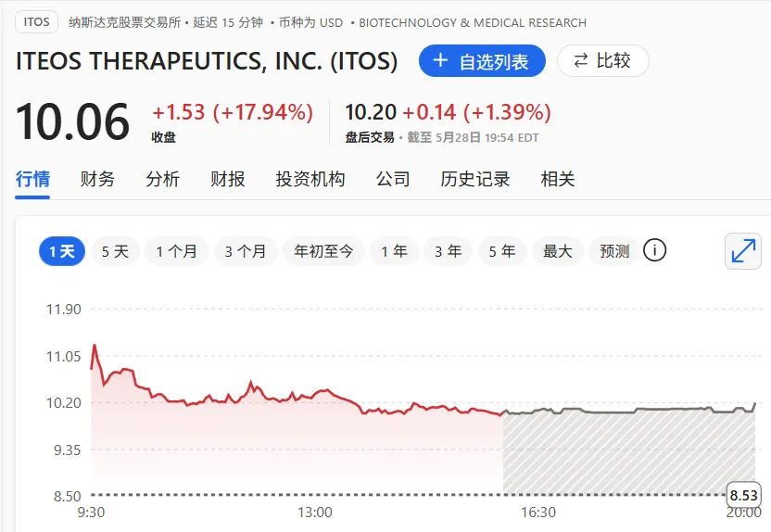The image size is (771, 532).
Task: Show the 3 个月 chart range
Action: pos(246,251)
